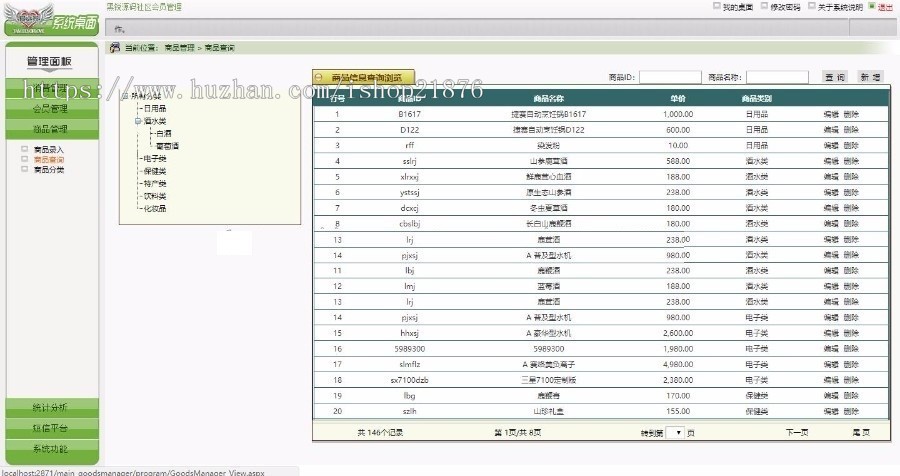
Task: Select 保健类 in the category tree
Action: (x=154, y=171)
